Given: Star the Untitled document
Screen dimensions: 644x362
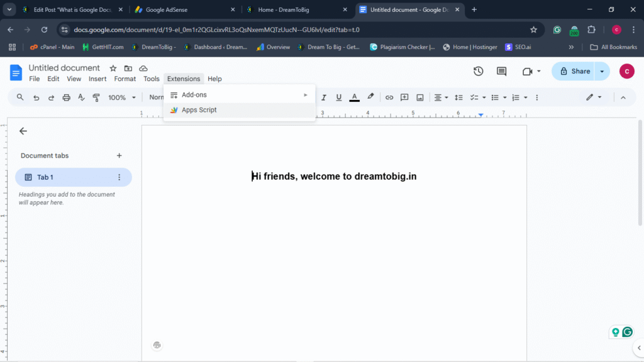Looking at the screenshot, I should pyautogui.click(x=113, y=68).
